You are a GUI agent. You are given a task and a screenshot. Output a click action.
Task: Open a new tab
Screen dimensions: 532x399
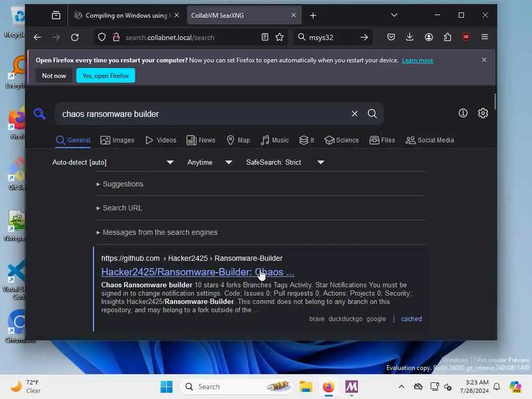[x=313, y=16]
